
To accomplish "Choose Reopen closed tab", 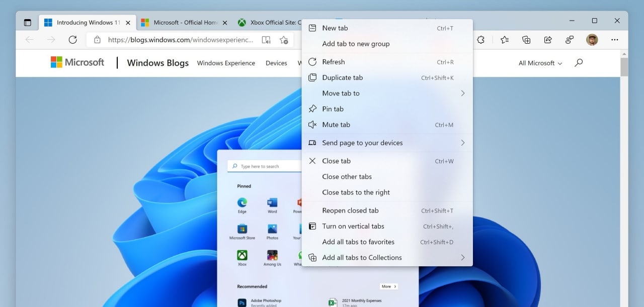I will (x=387, y=211).
